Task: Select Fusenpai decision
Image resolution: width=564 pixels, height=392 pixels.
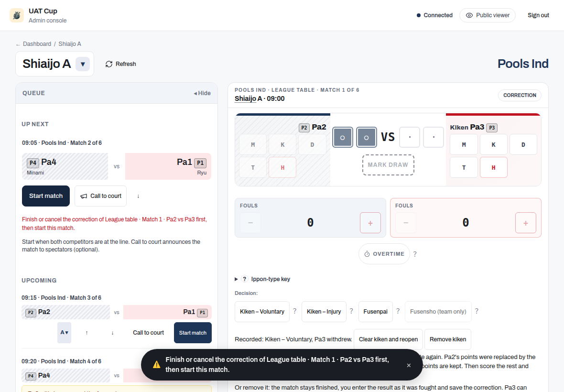Action: click(376, 311)
